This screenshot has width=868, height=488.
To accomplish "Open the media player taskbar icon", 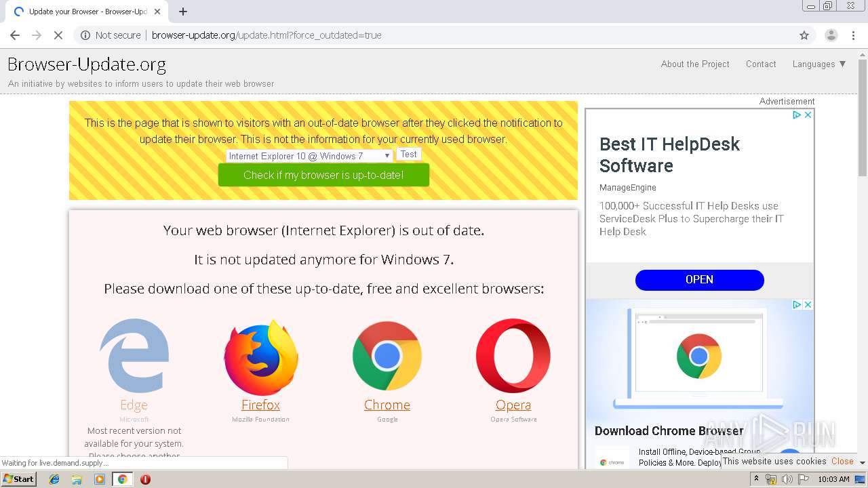I will tap(100, 479).
